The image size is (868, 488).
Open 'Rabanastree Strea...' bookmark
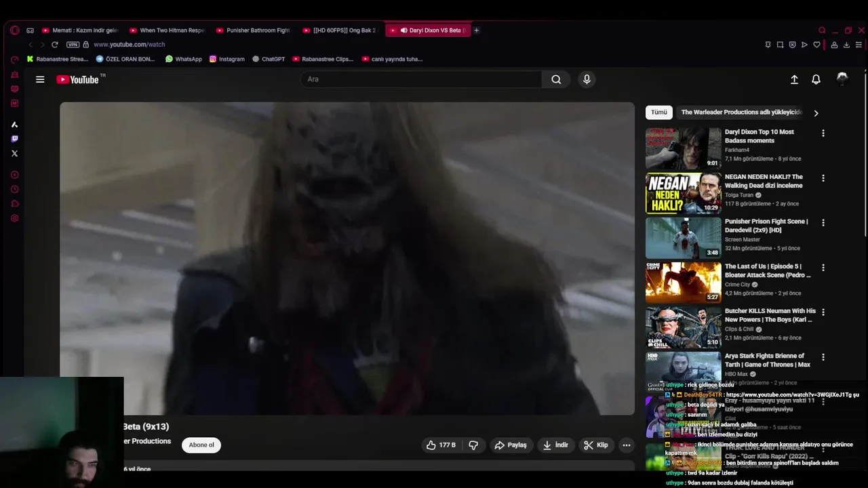(x=57, y=59)
